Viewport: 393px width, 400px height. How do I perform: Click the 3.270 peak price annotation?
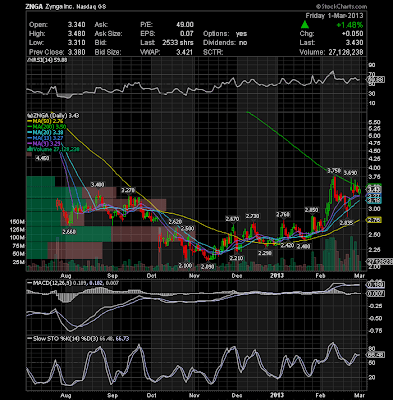128,190
